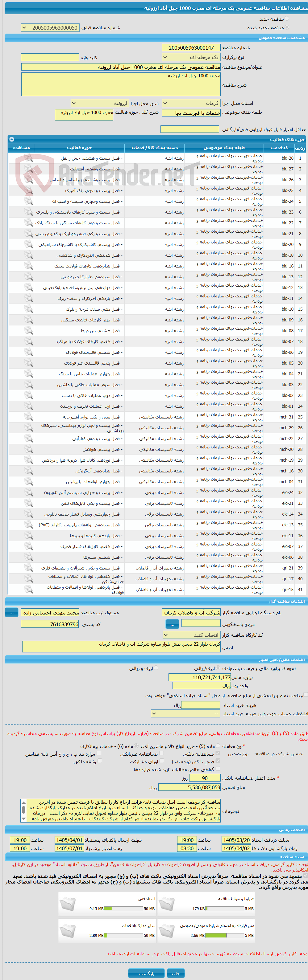Collapse the حوزه های فعالیت panel
The width and height of the screenshot is (308, 980).
coord(11,139)
